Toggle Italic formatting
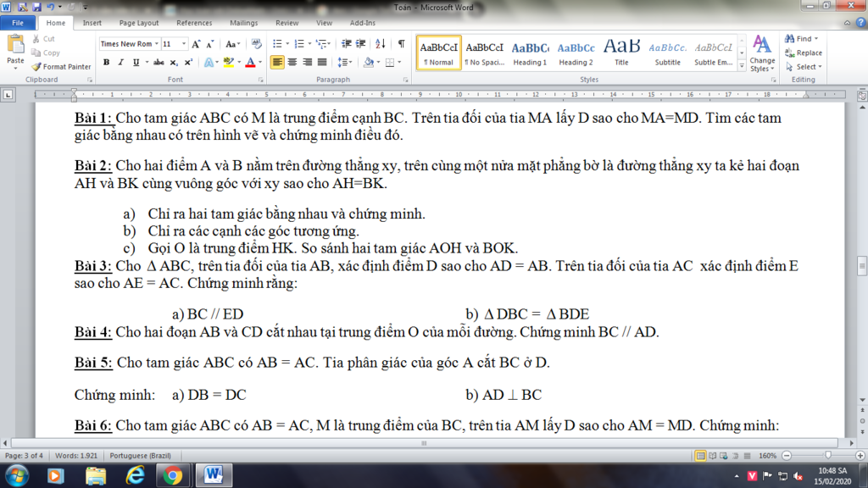 [x=120, y=63]
